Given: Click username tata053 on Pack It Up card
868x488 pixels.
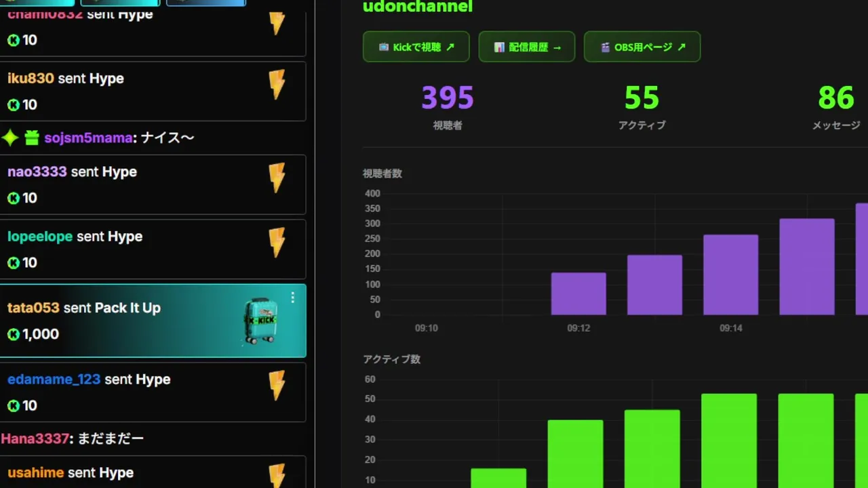Looking at the screenshot, I should [x=33, y=308].
